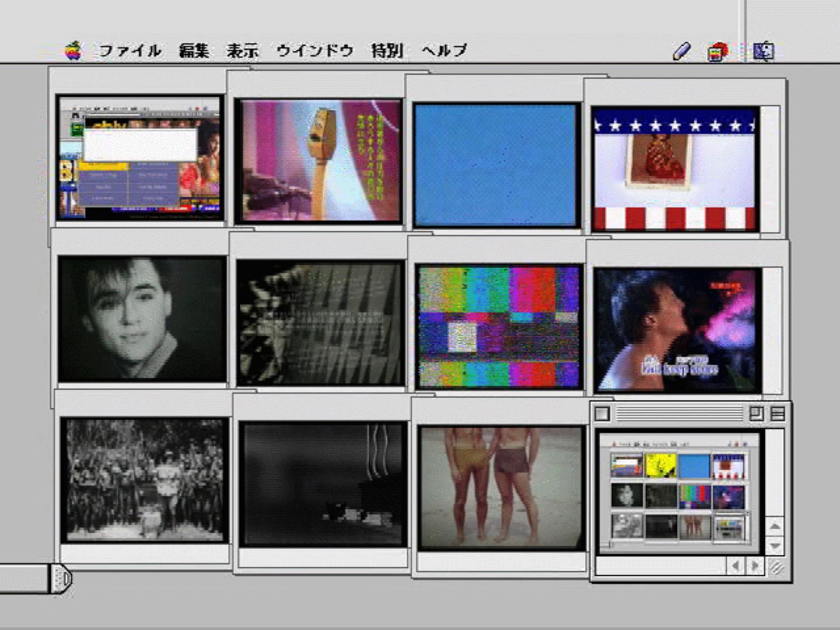Open the Finder application menu icon
The height and width of the screenshot is (630, 840).
pyautogui.click(x=763, y=52)
